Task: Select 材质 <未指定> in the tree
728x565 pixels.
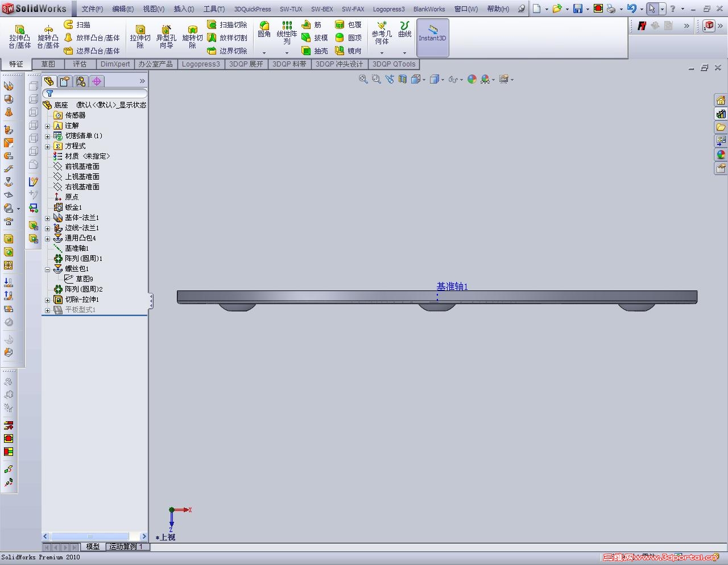Action: (x=87, y=156)
